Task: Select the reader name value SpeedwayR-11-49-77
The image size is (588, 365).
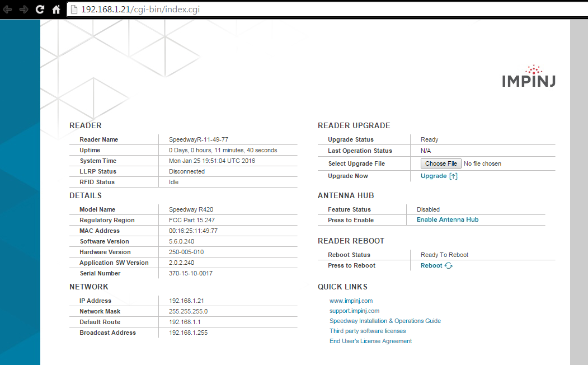Action: click(x=199, y=139)
